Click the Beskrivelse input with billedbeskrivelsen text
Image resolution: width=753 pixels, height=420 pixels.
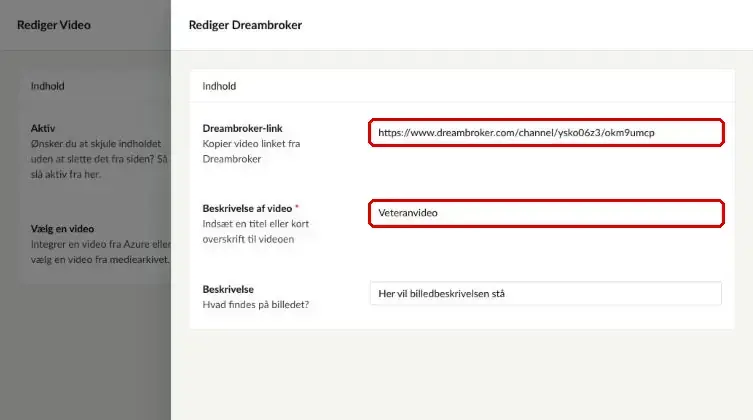(x=546, y=293)
